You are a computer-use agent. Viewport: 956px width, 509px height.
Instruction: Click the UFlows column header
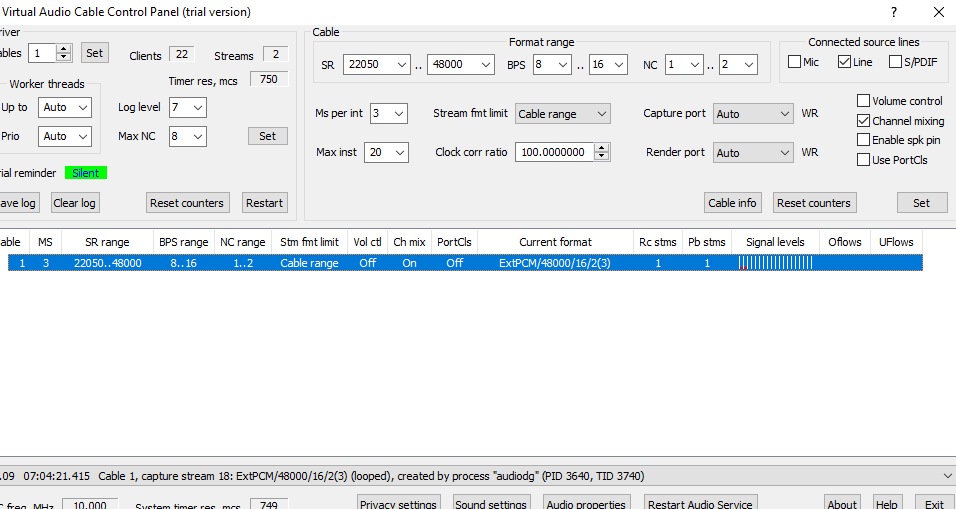pyautogui.click(x=896, y=242)
